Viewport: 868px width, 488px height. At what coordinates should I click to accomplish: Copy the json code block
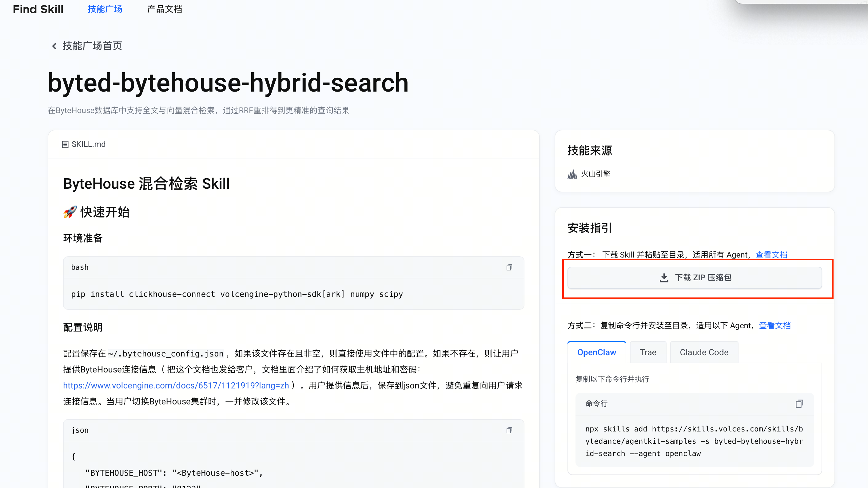point(509,430)
